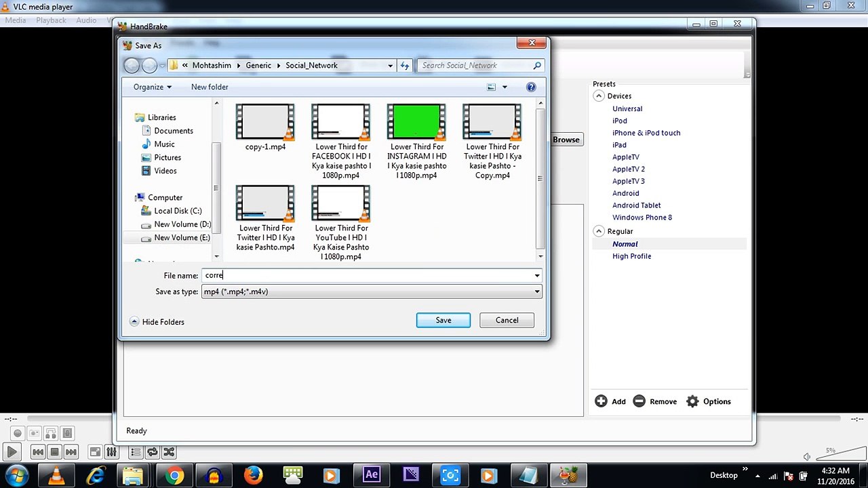This screenshot has height=488, width=868.
Task: Select the iPod preset
Action: pyautogui.click(x=620, y=121)
